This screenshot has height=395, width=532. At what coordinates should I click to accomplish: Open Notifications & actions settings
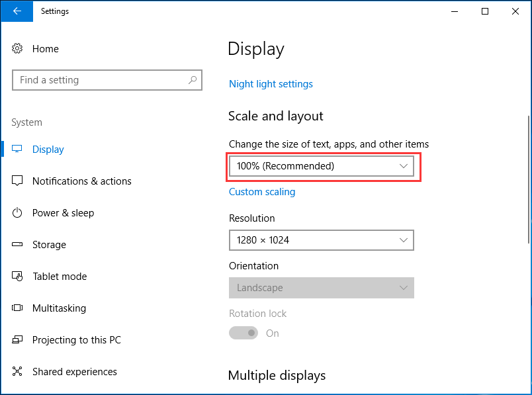coord(86,181)
